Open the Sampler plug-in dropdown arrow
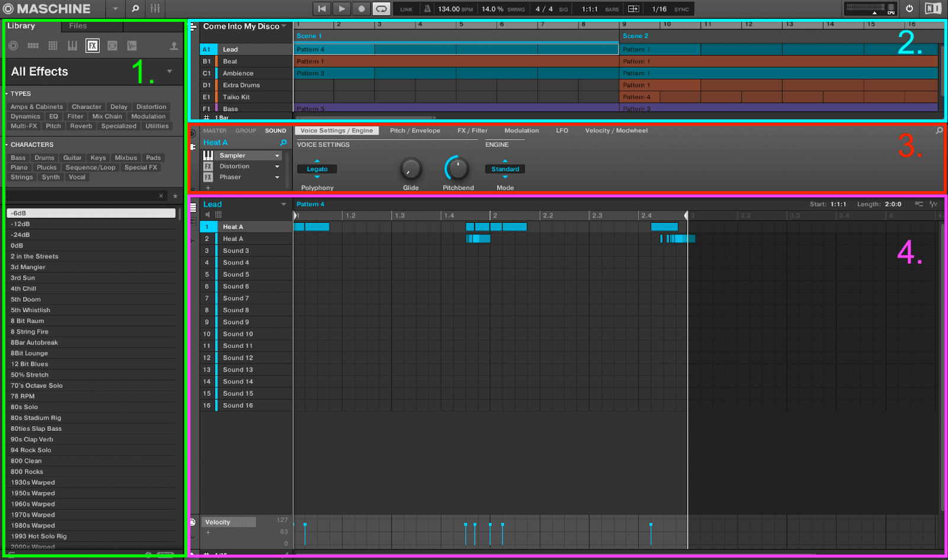948x560 pixels. coord(277,156)
